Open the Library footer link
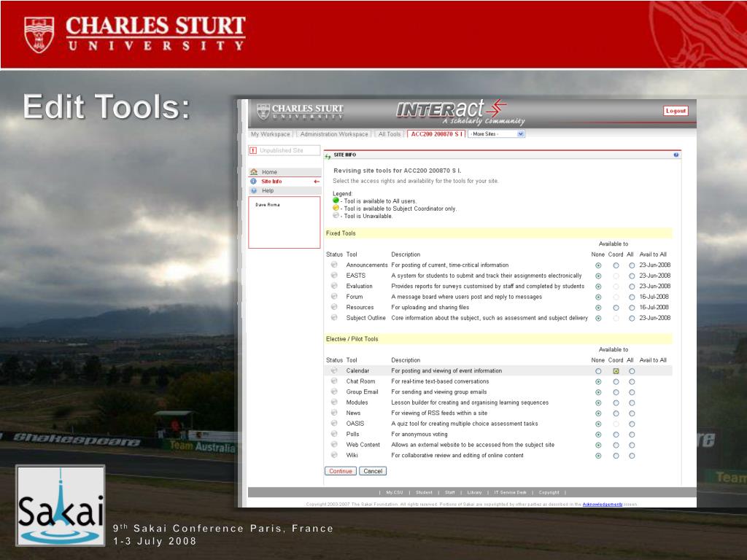The height and width of the screenshot is (560, 747). tap(474, 492)
